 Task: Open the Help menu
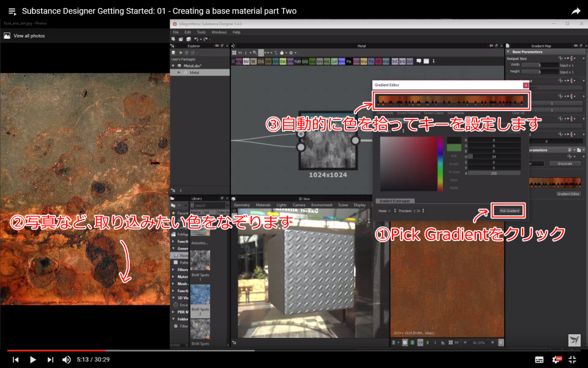[x=236, y=33]
